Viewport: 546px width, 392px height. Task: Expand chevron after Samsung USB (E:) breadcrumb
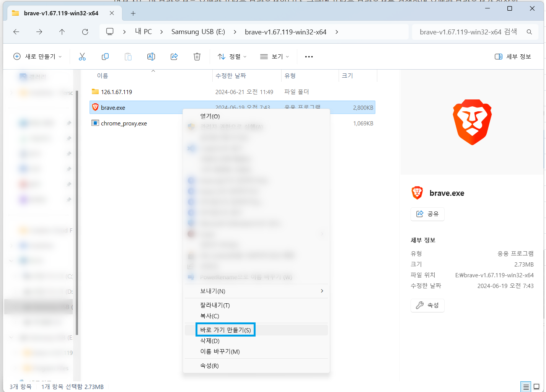[x=235, y=32]
